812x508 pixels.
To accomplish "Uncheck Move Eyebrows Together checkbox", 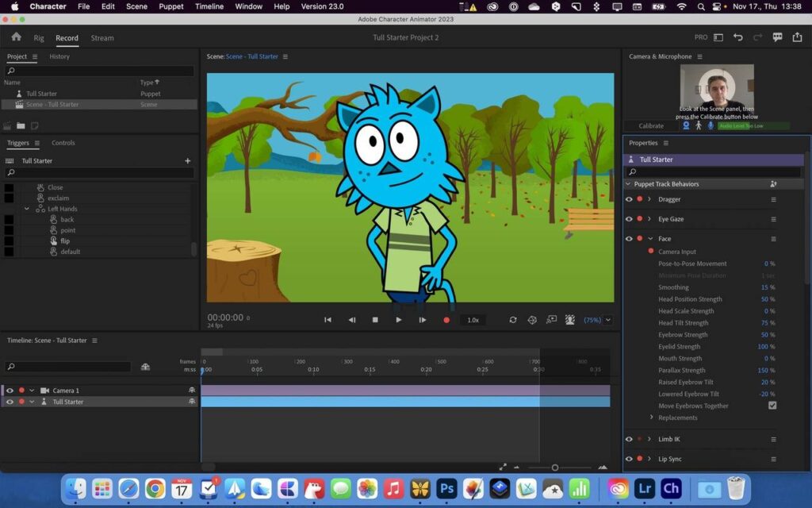I will click(772, 406).
